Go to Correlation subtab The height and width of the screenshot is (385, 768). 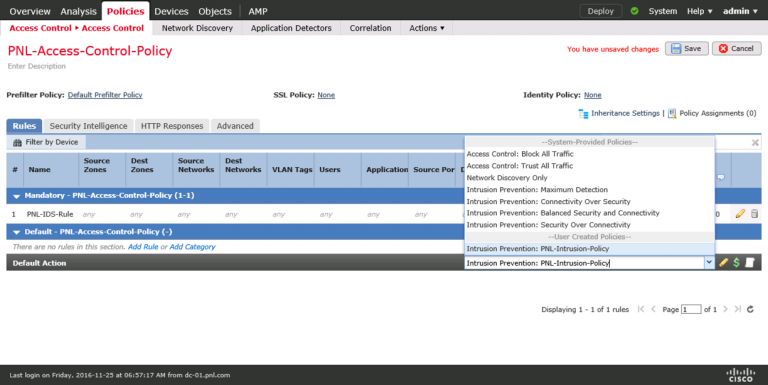pos(370,28)
